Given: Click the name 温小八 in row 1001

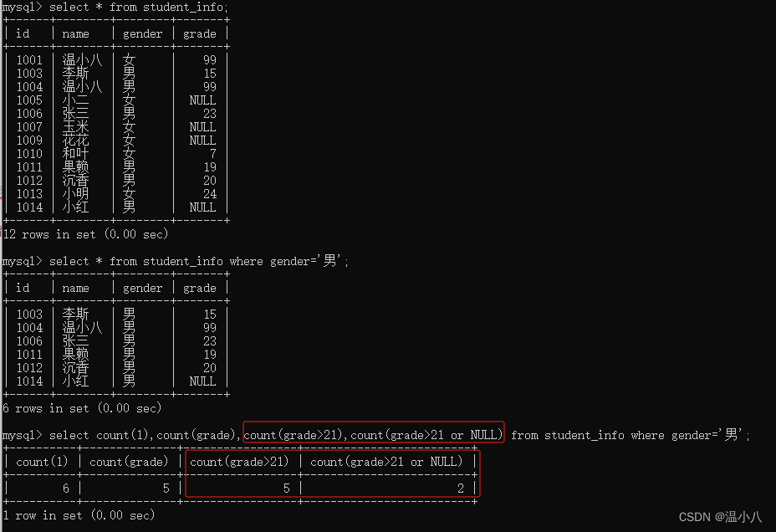Looking at the screenshot, I should pos(82,60).
